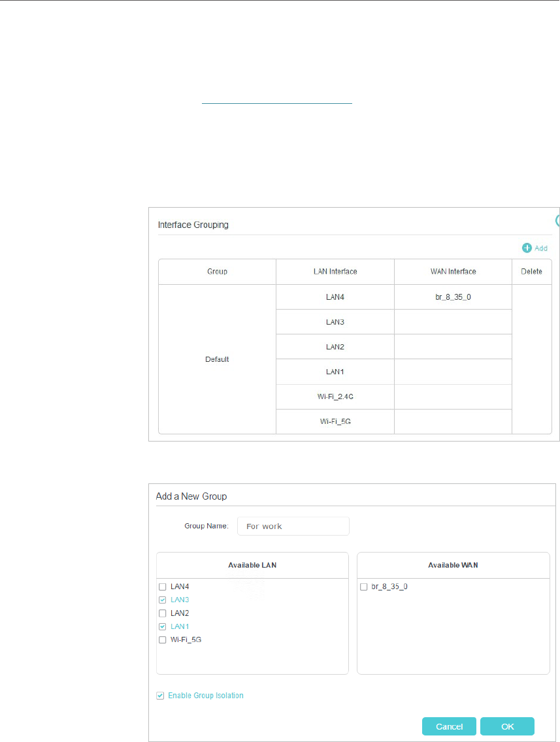Screen dimensions: 560x742
Task: Select the LAN2 cell in the table
Action: coord(335,347)
